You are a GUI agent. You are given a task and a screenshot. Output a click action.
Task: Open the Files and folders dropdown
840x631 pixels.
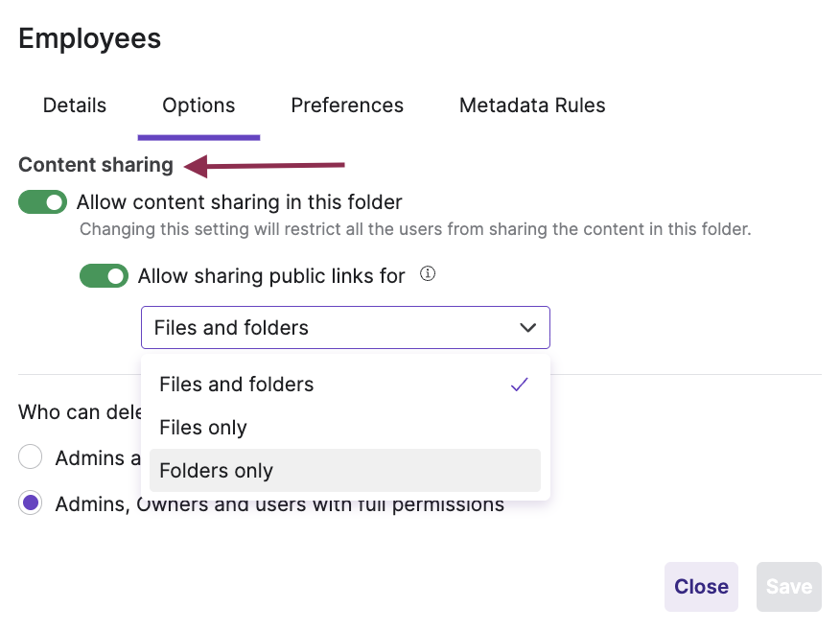(x=345, y=327)
